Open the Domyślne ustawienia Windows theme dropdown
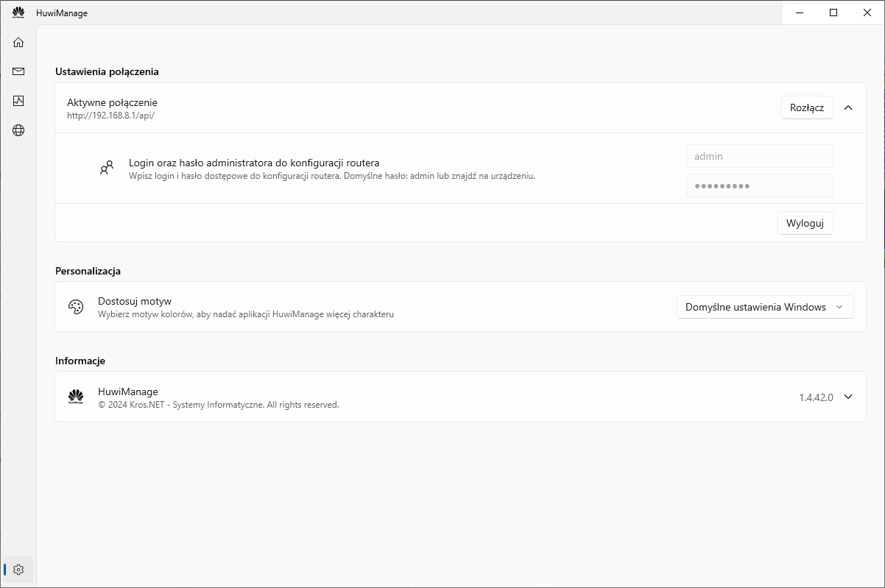Viewport: 885px width, 588px height. (764, 307)
